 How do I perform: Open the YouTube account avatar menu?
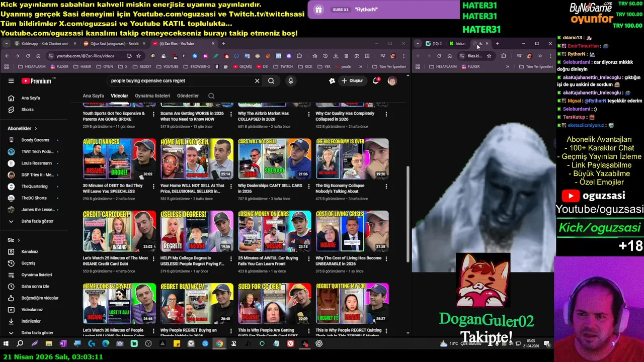click(392, 80)
